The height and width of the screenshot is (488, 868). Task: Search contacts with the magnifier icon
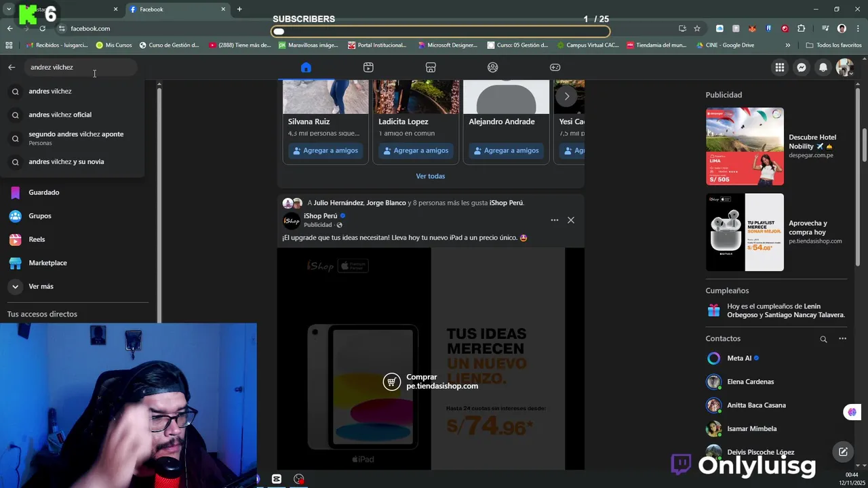(x=823, y=339)
